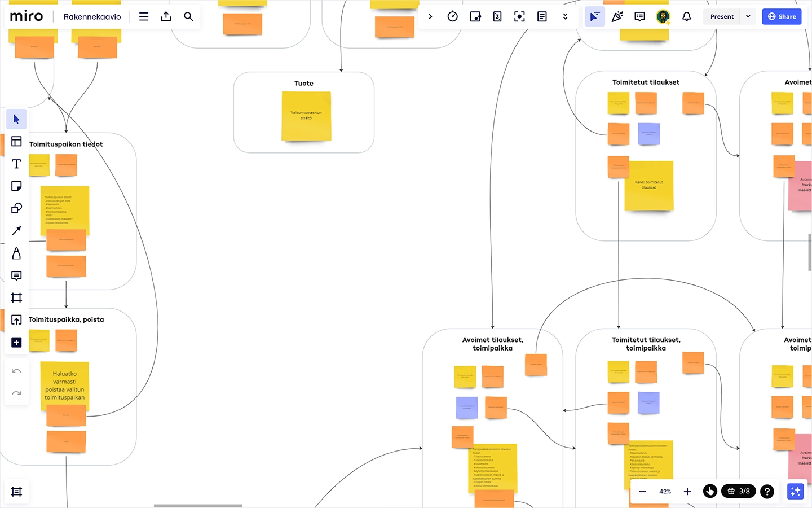Click the Share button
This screenshot has height=508, width=812.
click(x=782, y=16)
